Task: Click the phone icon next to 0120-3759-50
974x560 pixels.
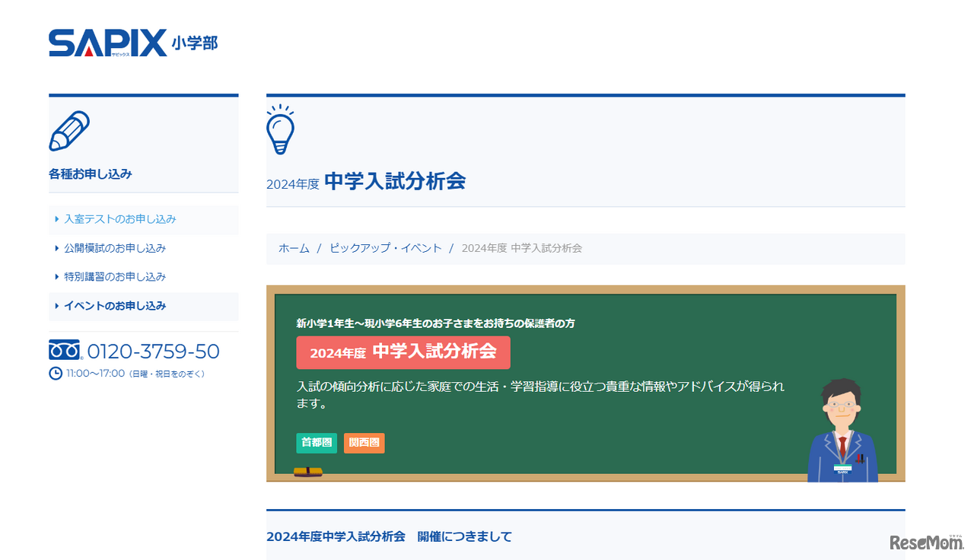Action: click(x=63, y=349)
